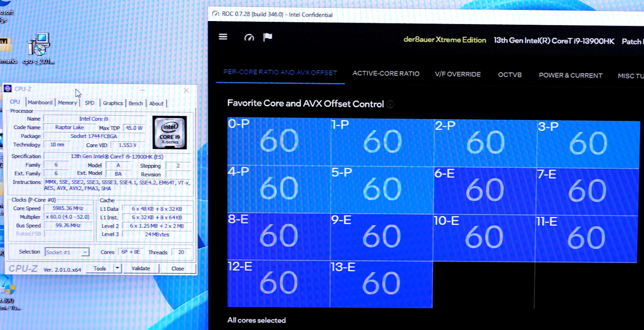Select the 8-E core tile

[x=279, y=236]
